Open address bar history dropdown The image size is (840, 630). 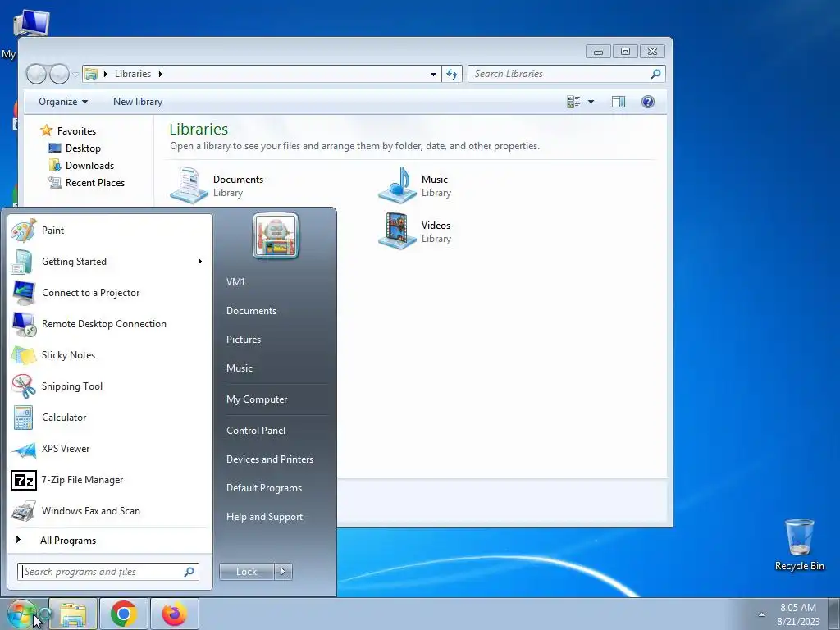pyautogui.click(x=433, y=74)
